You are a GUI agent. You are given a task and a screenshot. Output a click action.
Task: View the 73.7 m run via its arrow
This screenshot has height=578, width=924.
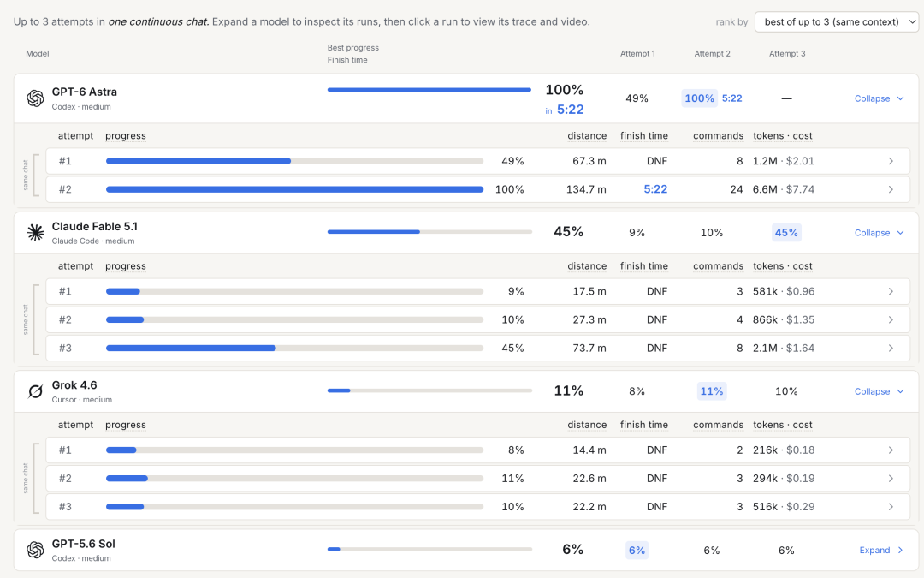click(891, 348)
